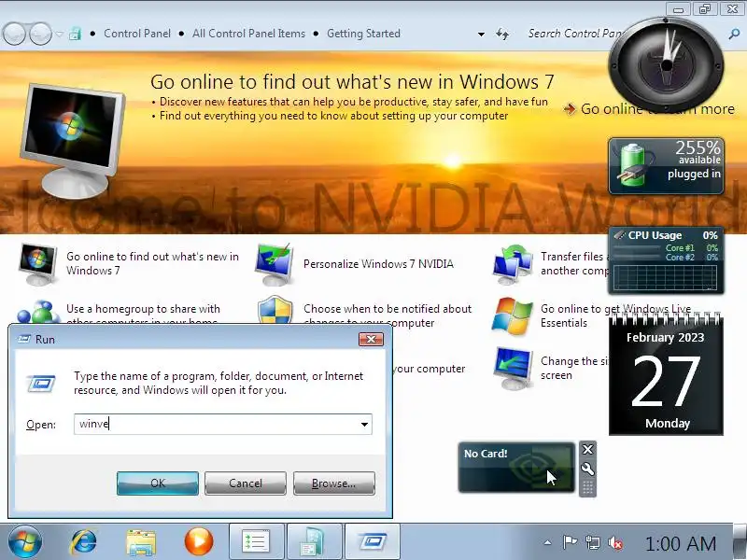Click the muted volume tray icon
747x560 pixels.
tap(615, 542)
